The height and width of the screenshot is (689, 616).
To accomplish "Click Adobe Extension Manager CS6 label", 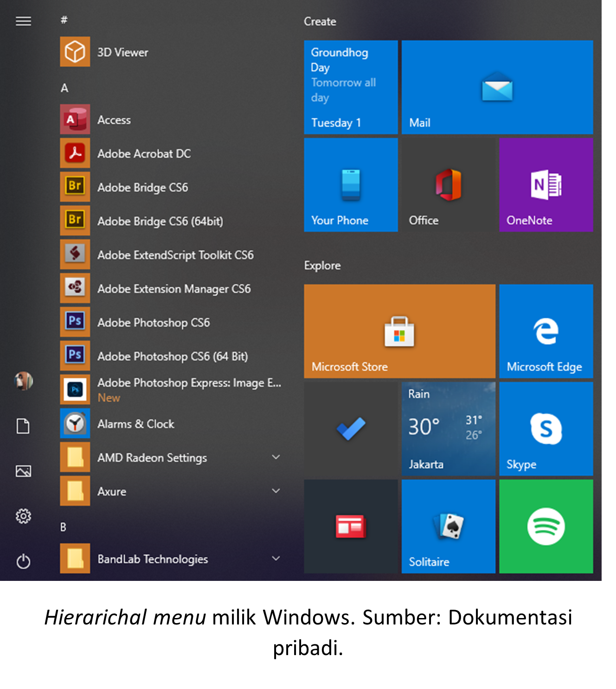I will pos(174,289).
